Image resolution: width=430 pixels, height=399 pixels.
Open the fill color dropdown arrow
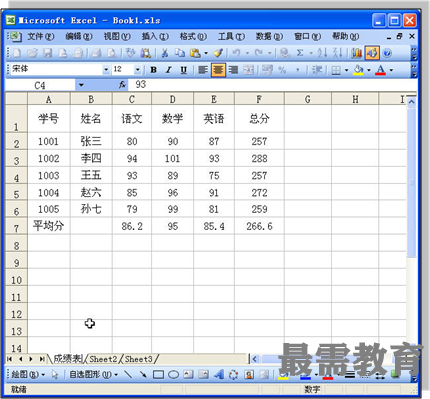pyautogui.click(x=369, y=70)
